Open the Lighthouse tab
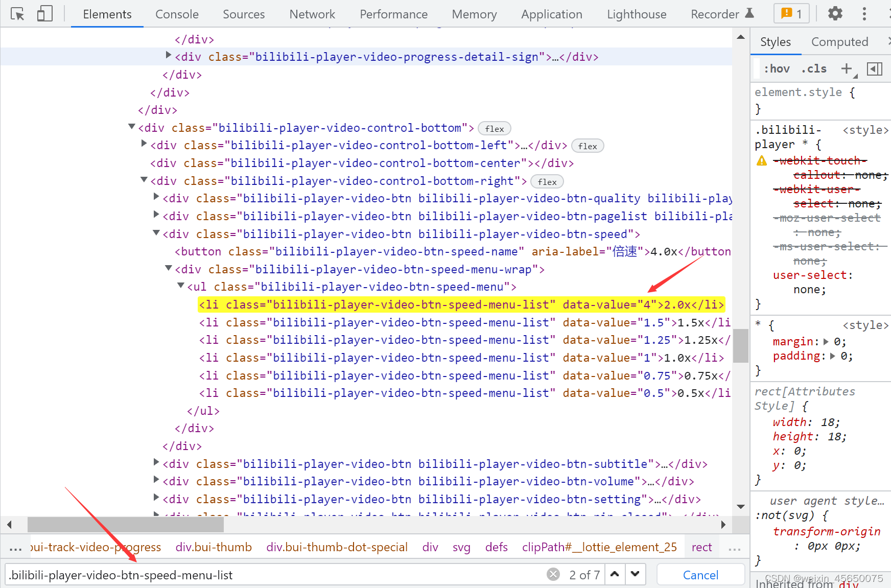Screen dimensions: 891x588 [x=637, y=14]
